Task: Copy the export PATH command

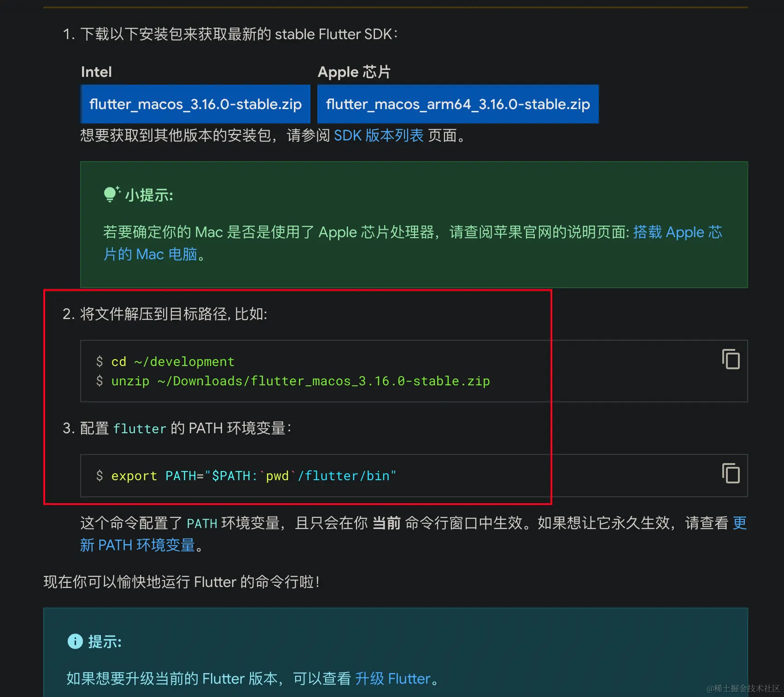Action: click(731, 473)
